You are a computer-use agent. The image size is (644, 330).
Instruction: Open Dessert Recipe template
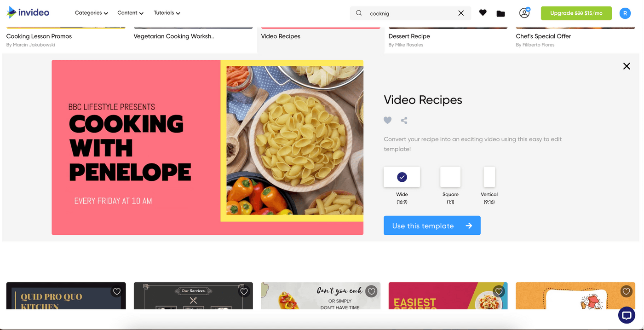pos(409,36)
